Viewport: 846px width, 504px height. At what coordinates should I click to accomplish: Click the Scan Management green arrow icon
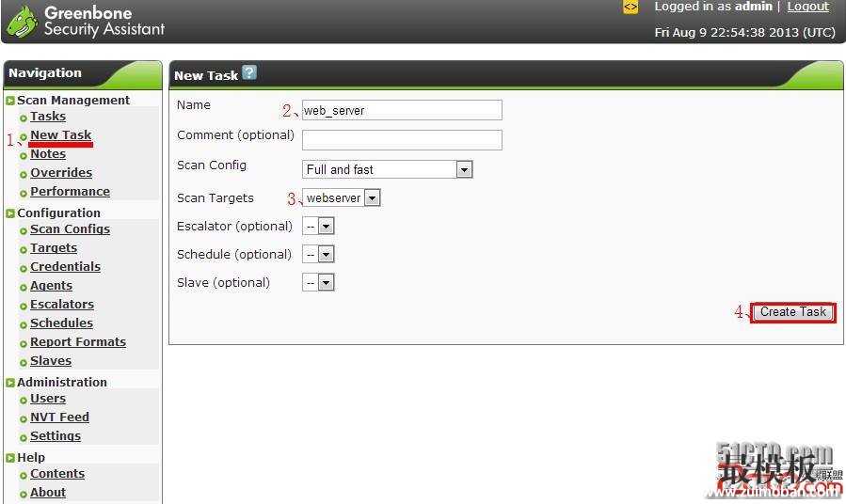pos(10,101)
